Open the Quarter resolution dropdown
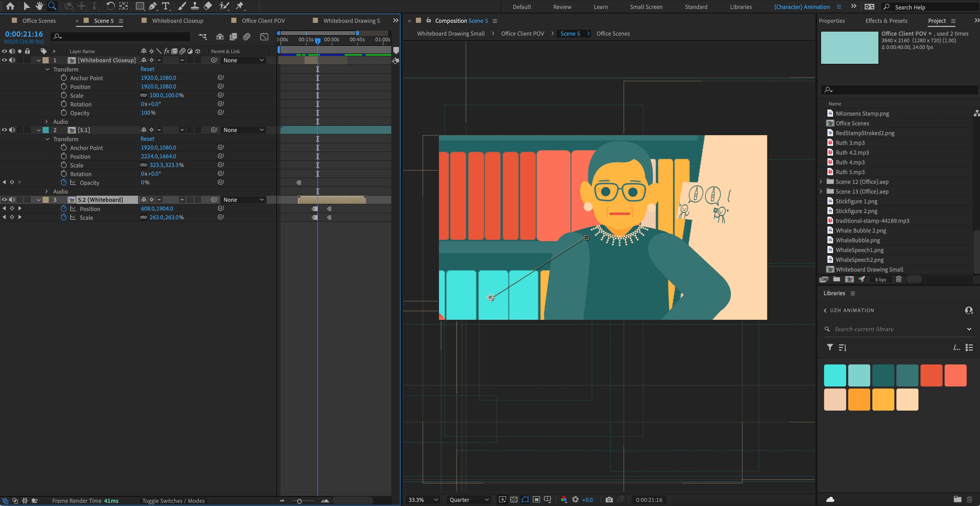The image size is (980, 506). pyautogui.click(x=469, y=500)
